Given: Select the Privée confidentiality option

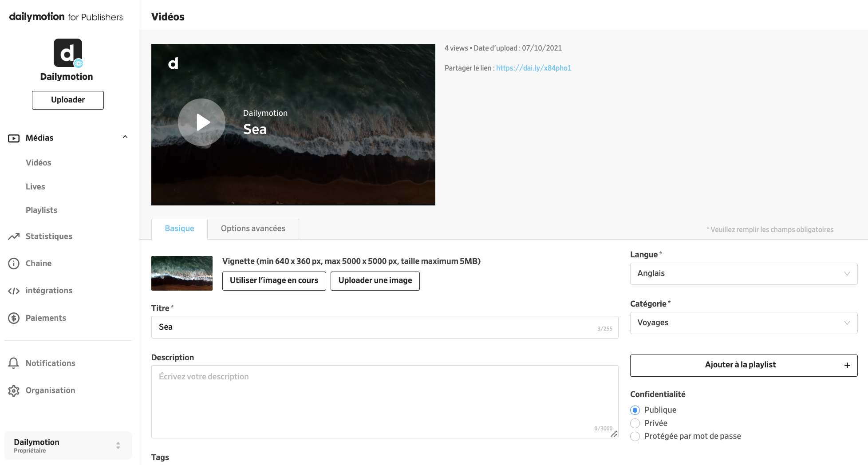Looking at the screenshot, I should pyautogui.click(x=635, y=423).
